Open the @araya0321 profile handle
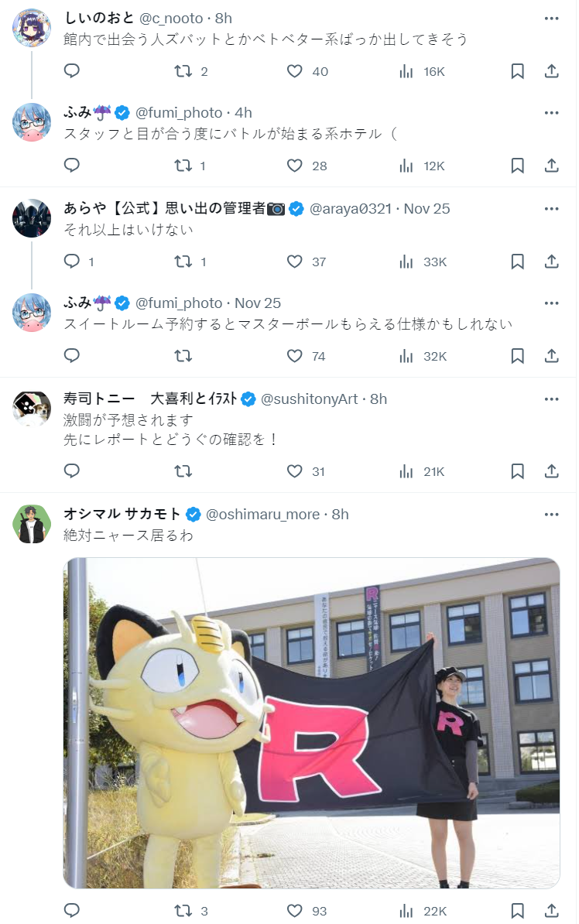Screen dimensions: 579x924 pyautogui.click(x=350, y=209)
